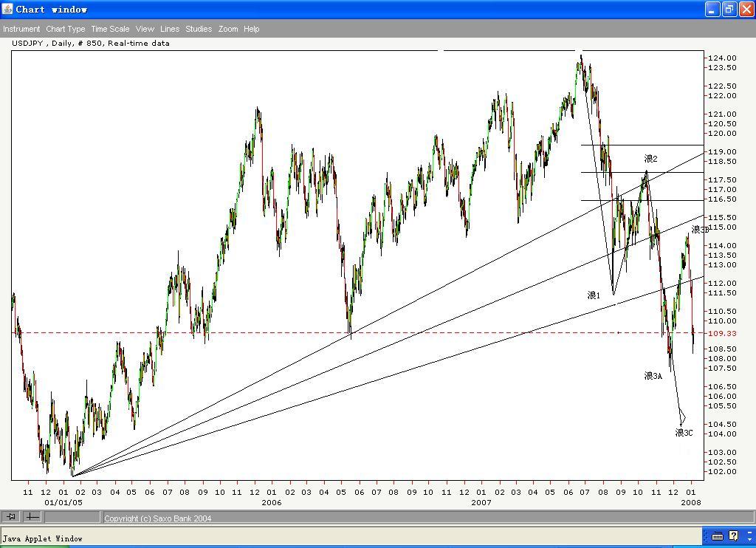Click the 109.33 current price label
This screenshot has height=548, width=756.
tap(722, 333)
